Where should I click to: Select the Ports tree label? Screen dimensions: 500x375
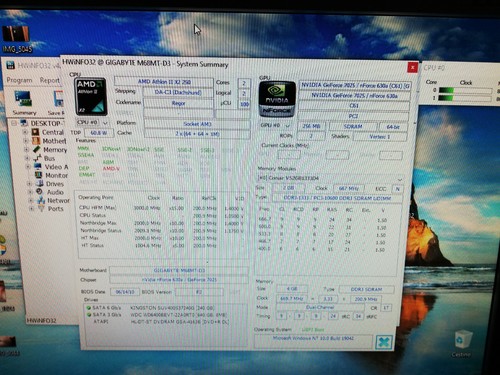[x=56, y=209]
